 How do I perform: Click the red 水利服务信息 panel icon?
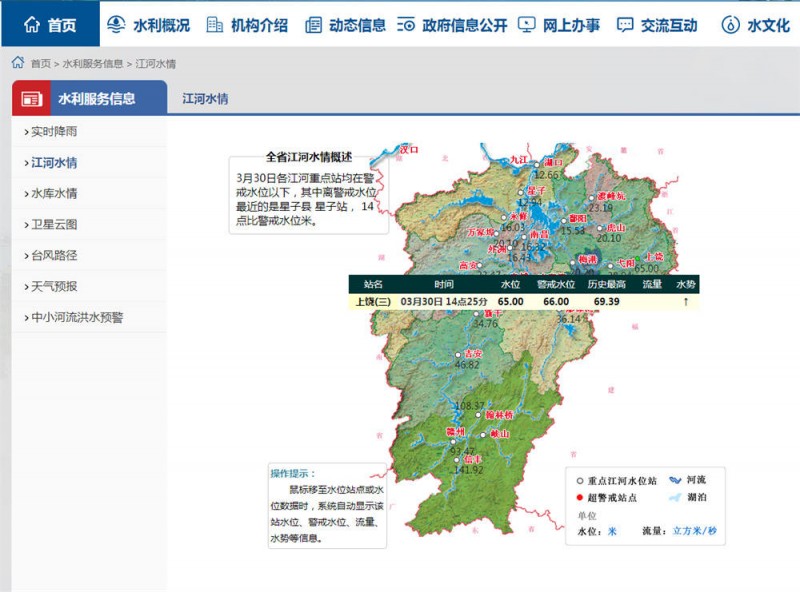click(29, 98)
